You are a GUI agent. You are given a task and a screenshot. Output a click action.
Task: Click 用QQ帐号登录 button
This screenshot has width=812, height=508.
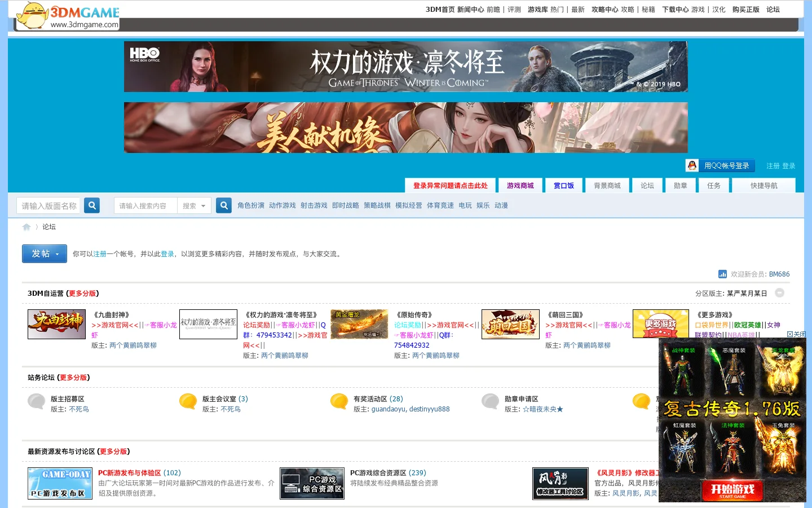coord(721,165)
